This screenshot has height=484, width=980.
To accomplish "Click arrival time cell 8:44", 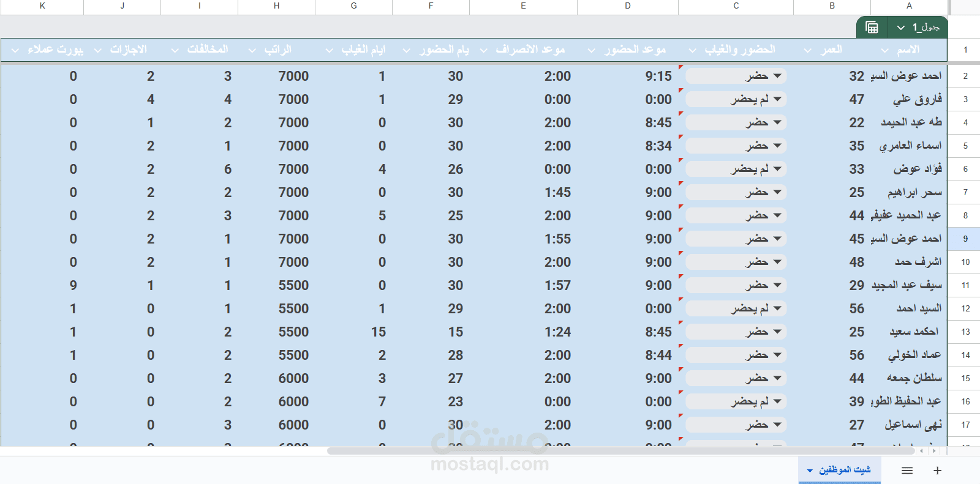I will pos(658,355).
